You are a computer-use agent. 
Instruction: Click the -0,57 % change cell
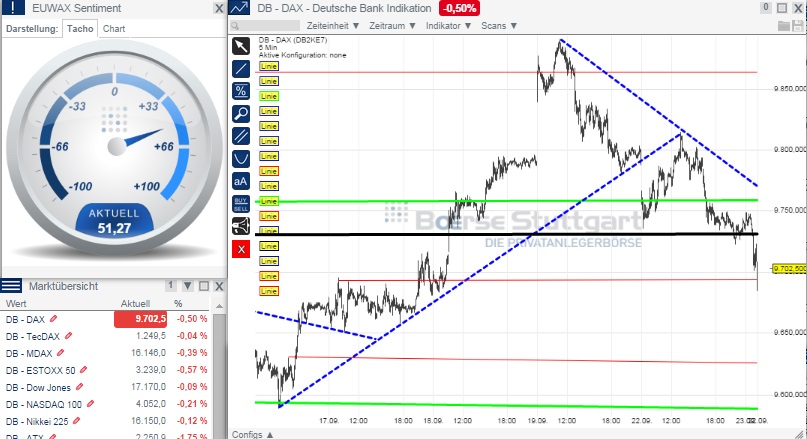[192, 370]
